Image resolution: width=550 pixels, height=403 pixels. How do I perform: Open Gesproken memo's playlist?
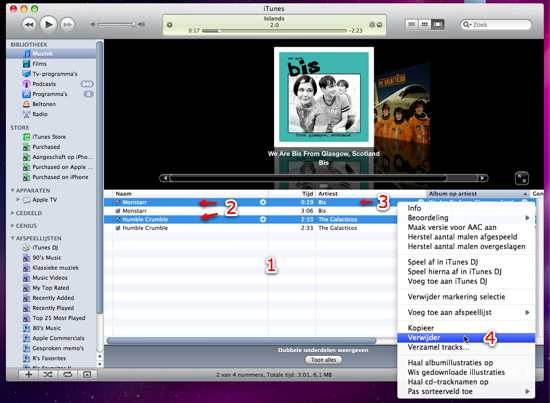point(58,349)
